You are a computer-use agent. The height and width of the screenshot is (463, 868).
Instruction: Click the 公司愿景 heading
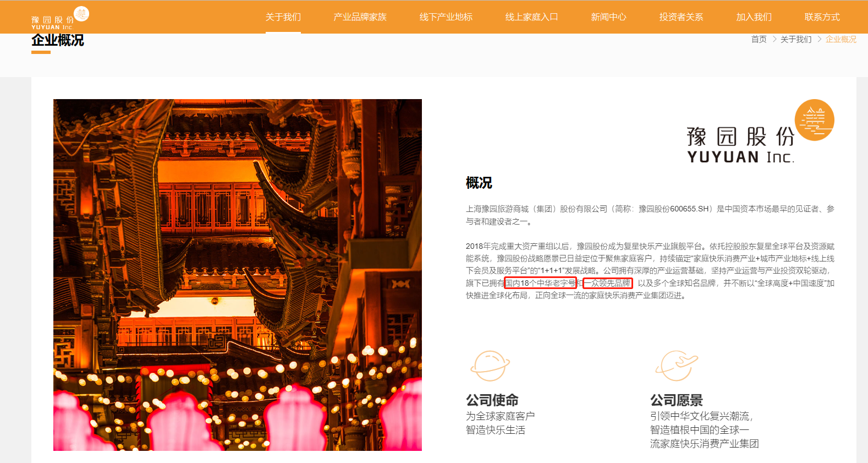click(x=677, y=400)
